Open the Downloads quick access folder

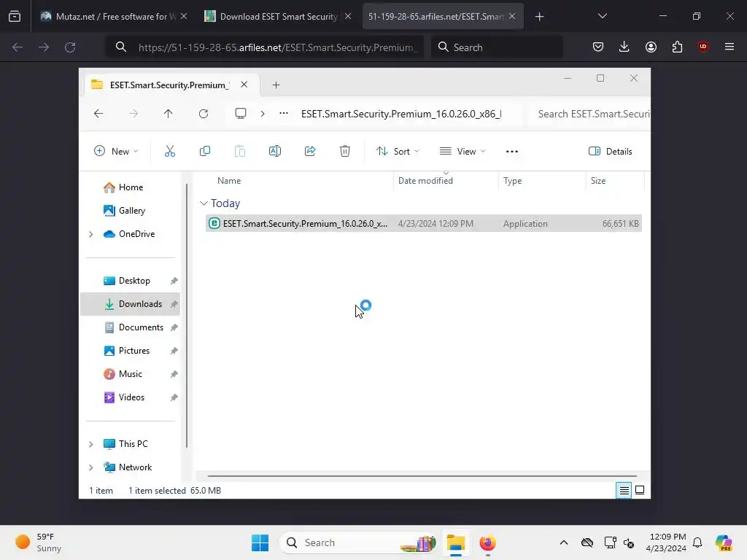point(130,304)
